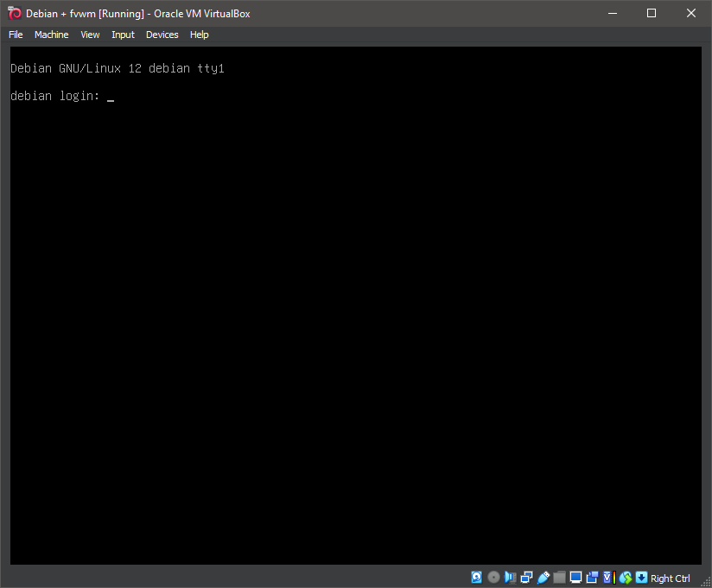Click the recording indicator icon
Viewport: 712px width, 588px height.
tap(592, 578)
